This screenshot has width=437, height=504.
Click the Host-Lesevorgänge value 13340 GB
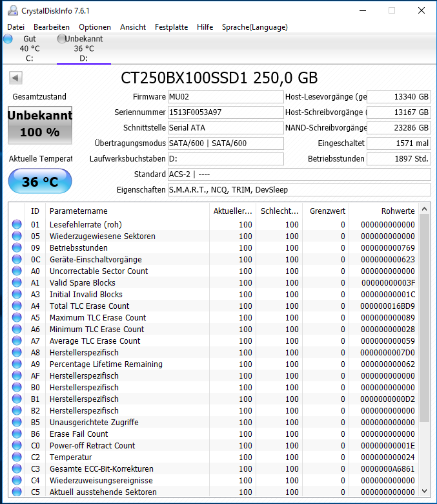pos(399,97)
